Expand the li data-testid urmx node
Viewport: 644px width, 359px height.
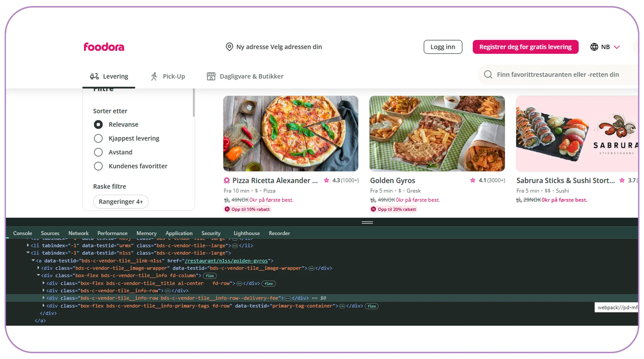(28, 246)
